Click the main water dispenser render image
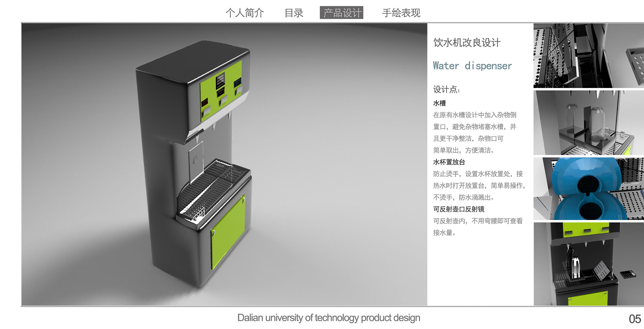Image resolution: width=644 pixels, height=329 pixels. [224, 164]
